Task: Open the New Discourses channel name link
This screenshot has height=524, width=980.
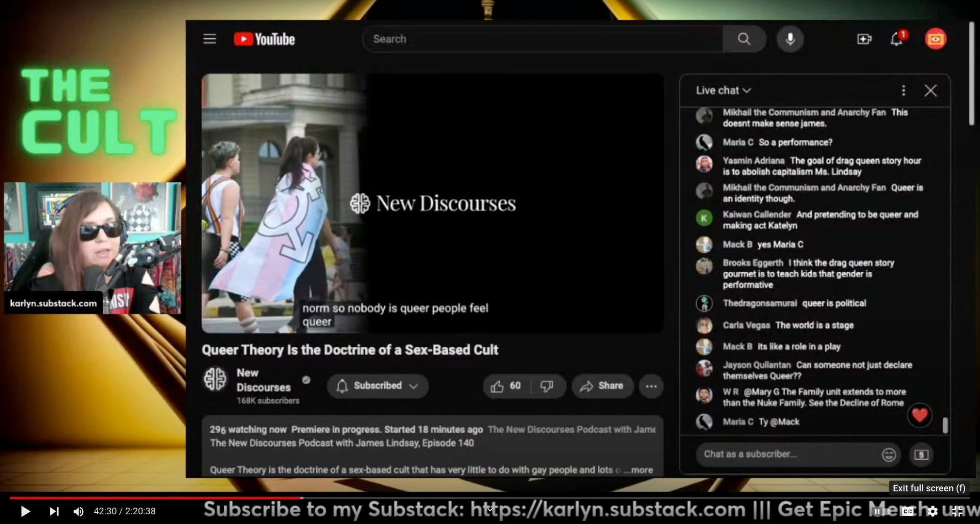Action: tap(263, 380)
